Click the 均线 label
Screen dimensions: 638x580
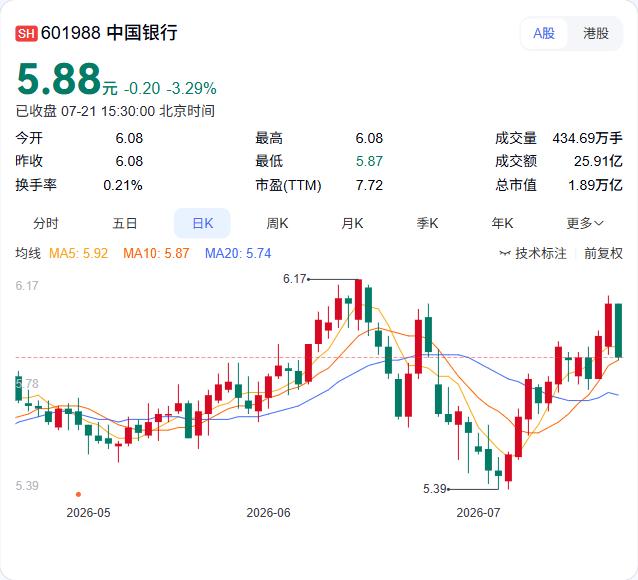[x=28, y=253]
